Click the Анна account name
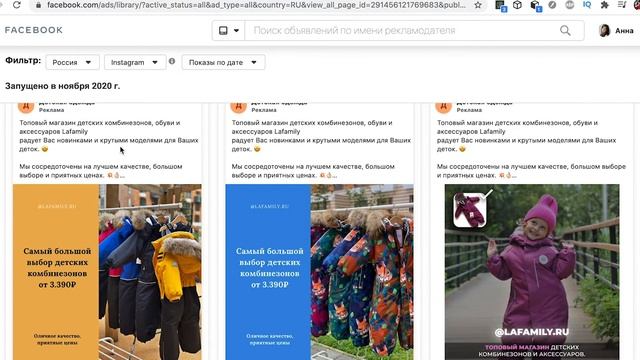This screenshot has height=360, width=640. [624, 31]
